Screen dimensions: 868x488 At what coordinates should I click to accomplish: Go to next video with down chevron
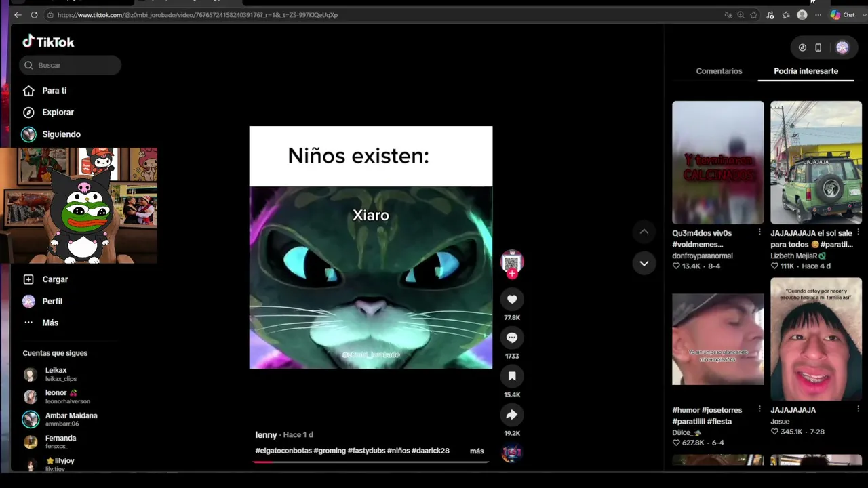(644, 263)
